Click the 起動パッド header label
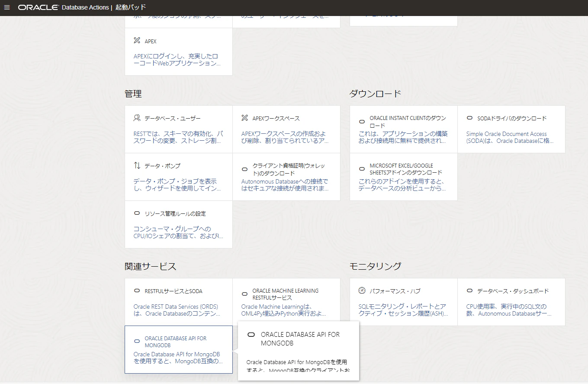Image resolution: width=588 pixels, height=384 pixels. pos(131,7)
